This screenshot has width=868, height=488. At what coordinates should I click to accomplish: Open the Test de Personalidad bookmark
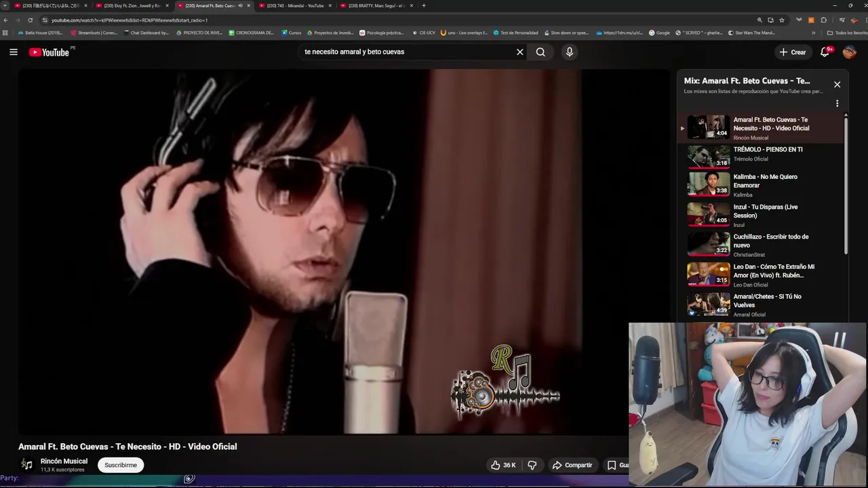pyautogui.click(x=515, y=33)
